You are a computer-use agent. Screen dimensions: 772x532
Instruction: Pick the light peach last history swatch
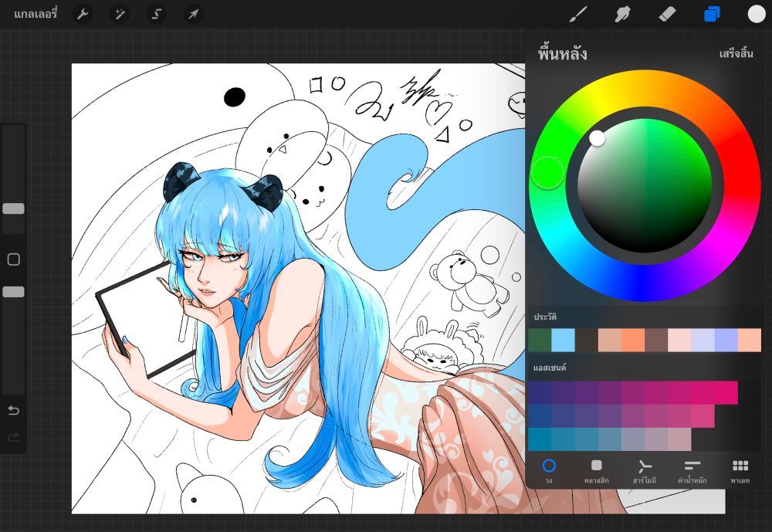coord(750,341)
